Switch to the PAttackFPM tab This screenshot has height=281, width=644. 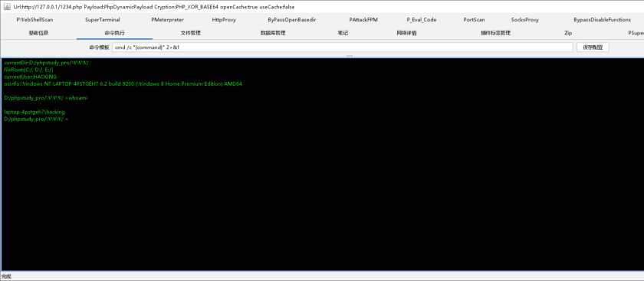363,20
